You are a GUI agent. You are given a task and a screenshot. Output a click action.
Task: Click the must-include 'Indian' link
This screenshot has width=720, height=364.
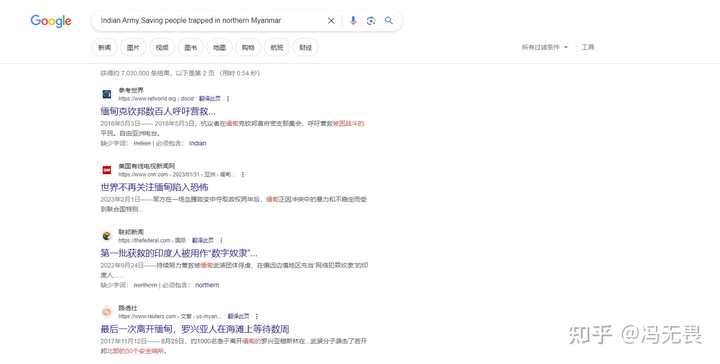pyautogui.click(x=197, y=143)
